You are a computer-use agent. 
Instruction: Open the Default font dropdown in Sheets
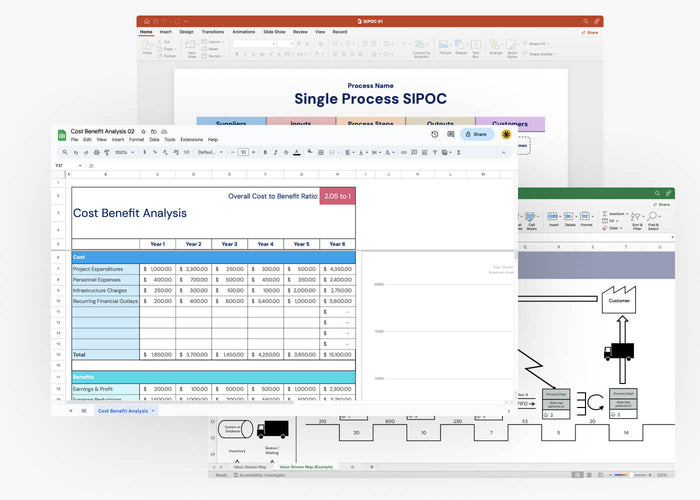click(209, 152)
